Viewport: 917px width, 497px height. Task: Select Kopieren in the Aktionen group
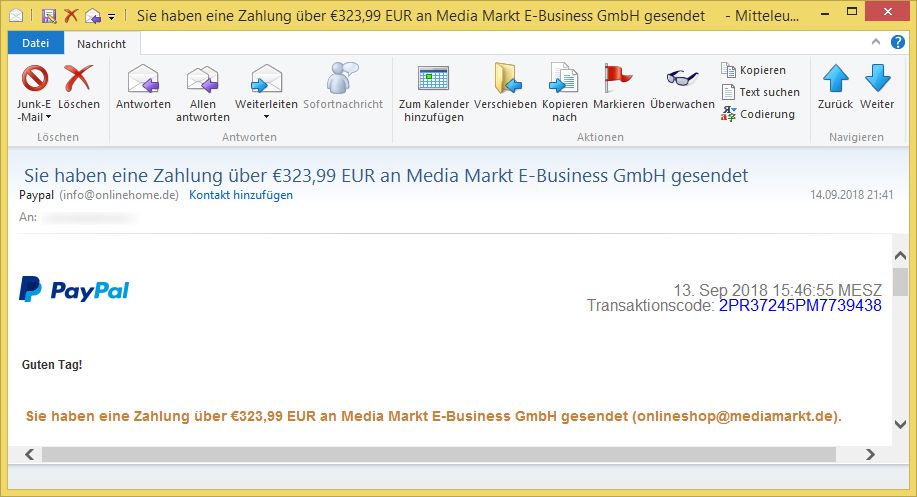click(753, 70)
